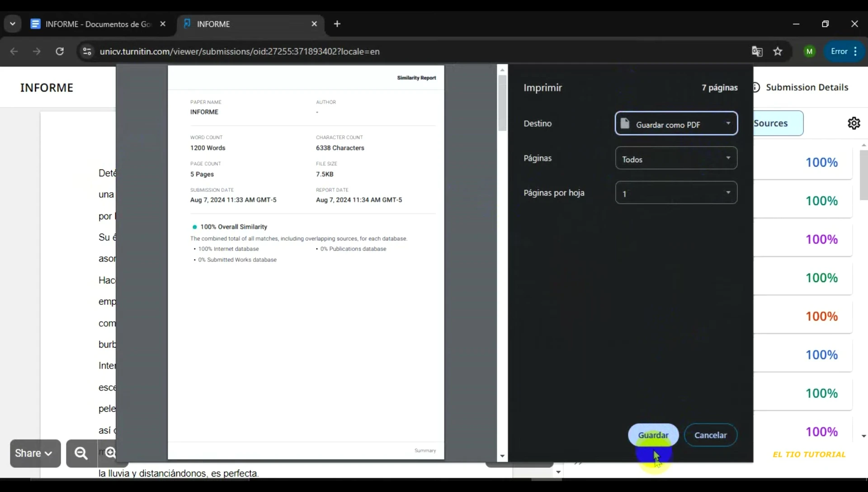Click the Imprimir dialog title
This screenshot has height=492, width=868.
click(x=542, y=88)
